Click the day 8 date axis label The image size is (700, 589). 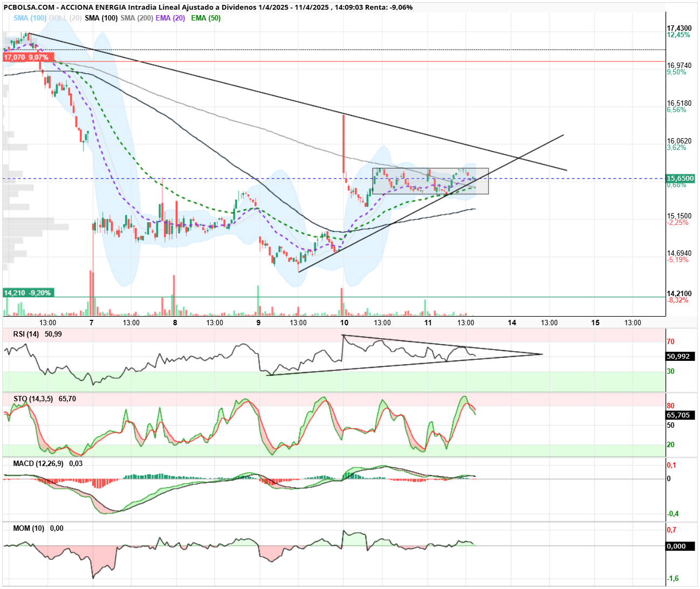pos(175,323)
